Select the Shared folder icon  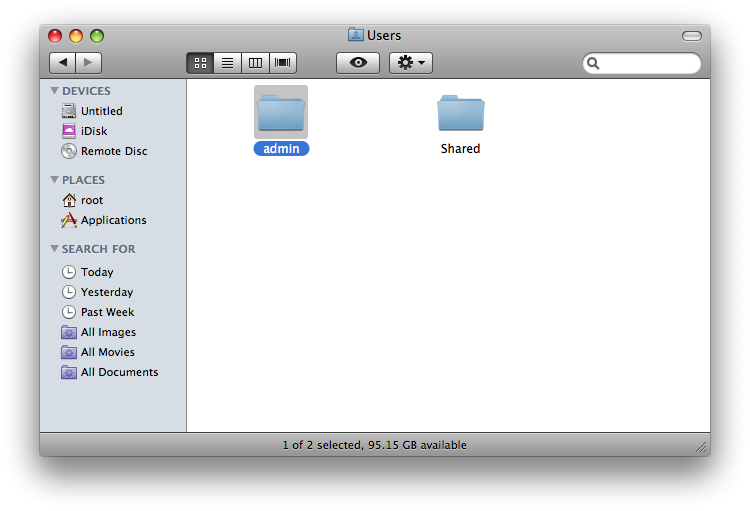pyautogui.click(x=460, y=114)
